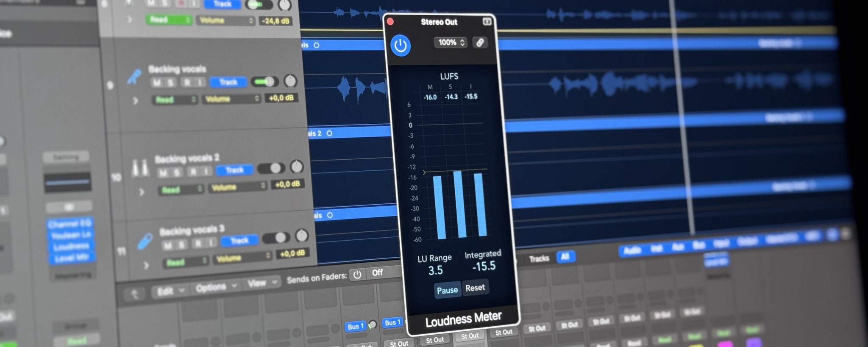868x347 pixels.
Task: Open the 100% view size dropdown
Action: (x=451, y=42)
